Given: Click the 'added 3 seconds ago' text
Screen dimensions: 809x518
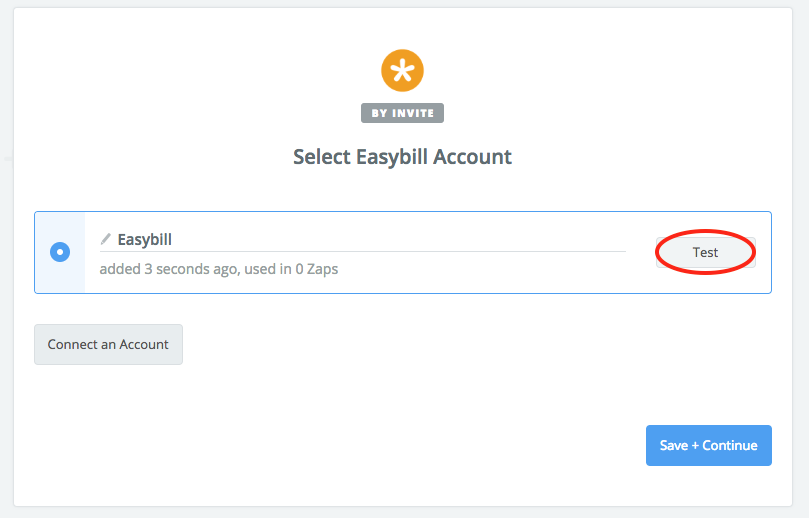Looking at the screenshot, I should point(164,269).
